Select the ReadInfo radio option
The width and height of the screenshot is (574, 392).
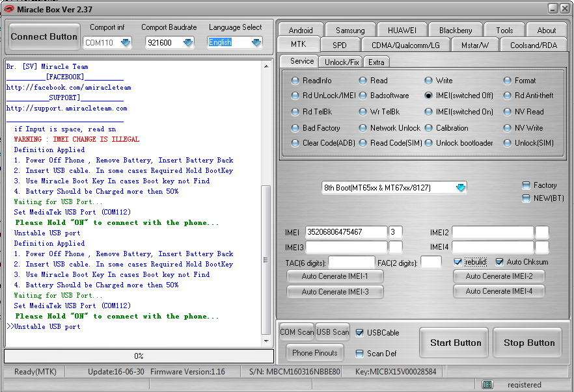(295, 81)
